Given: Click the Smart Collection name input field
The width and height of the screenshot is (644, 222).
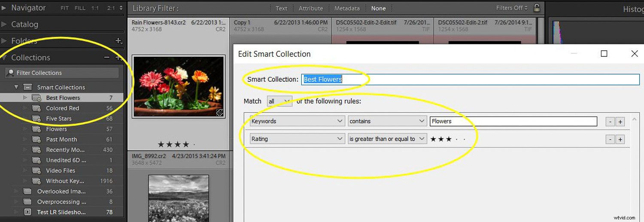Looking at the screenshot, I should click(470, 79).
